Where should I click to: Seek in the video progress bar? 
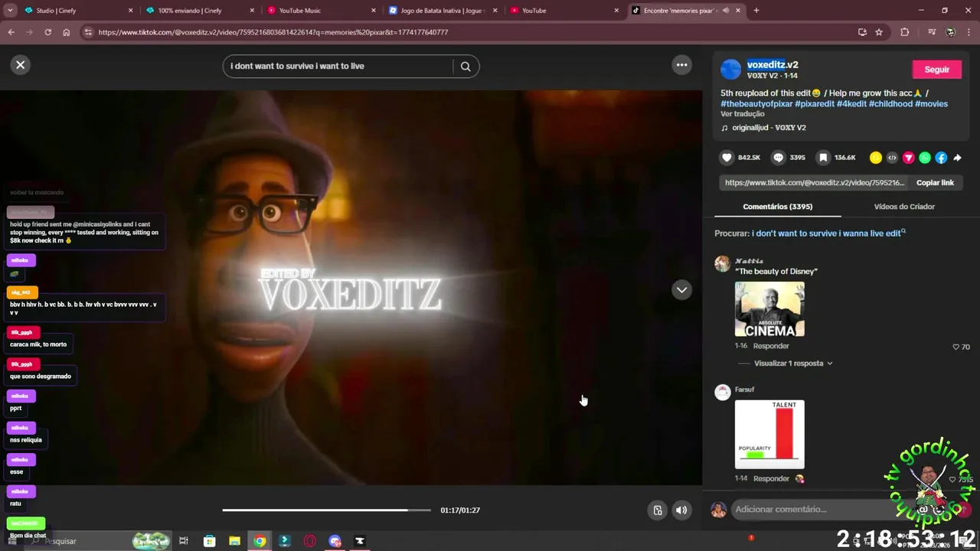327,510
